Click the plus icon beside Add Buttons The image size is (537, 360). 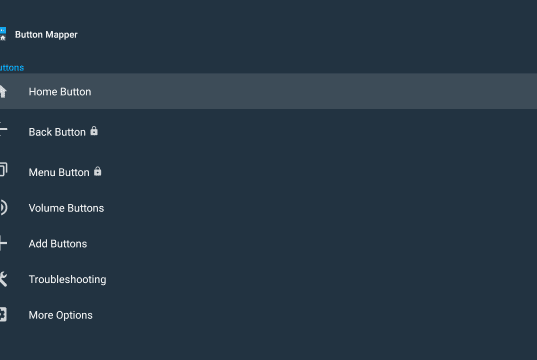click(x=3, y=243)
